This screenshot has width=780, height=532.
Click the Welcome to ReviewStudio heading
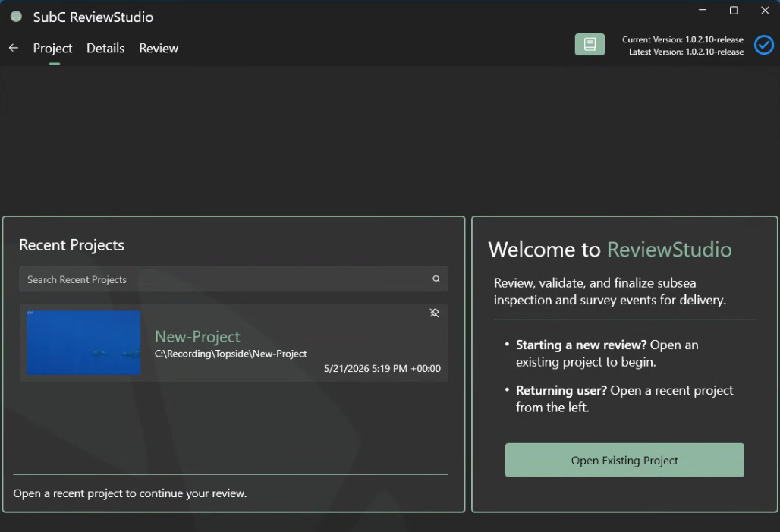coord(610,250)
